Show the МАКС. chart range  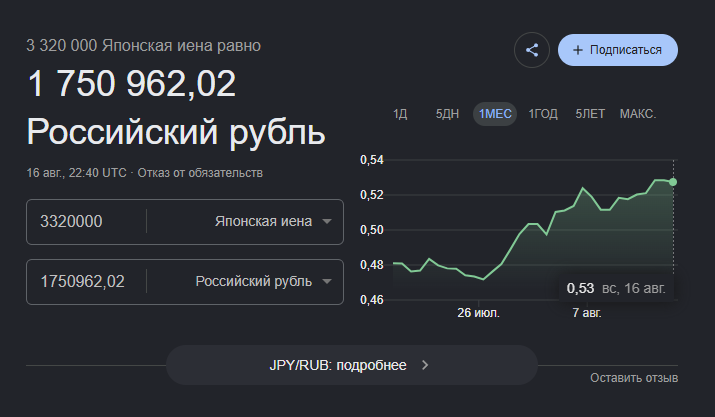pyautogui.click(x=637, y=114)
